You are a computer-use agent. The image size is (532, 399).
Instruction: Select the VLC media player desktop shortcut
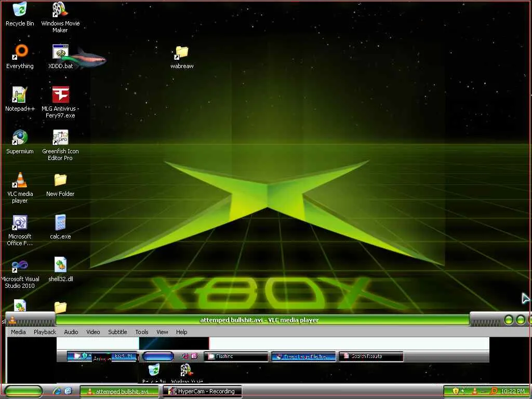[20, 188]
